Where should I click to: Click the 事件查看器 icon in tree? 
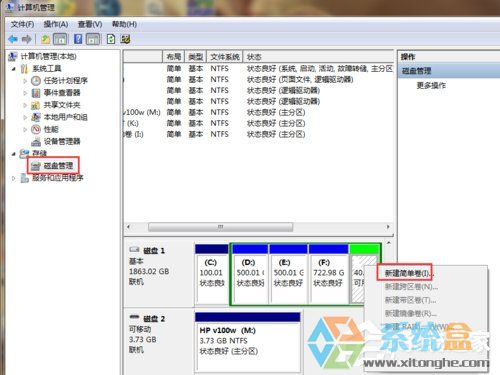pos(36,93)
